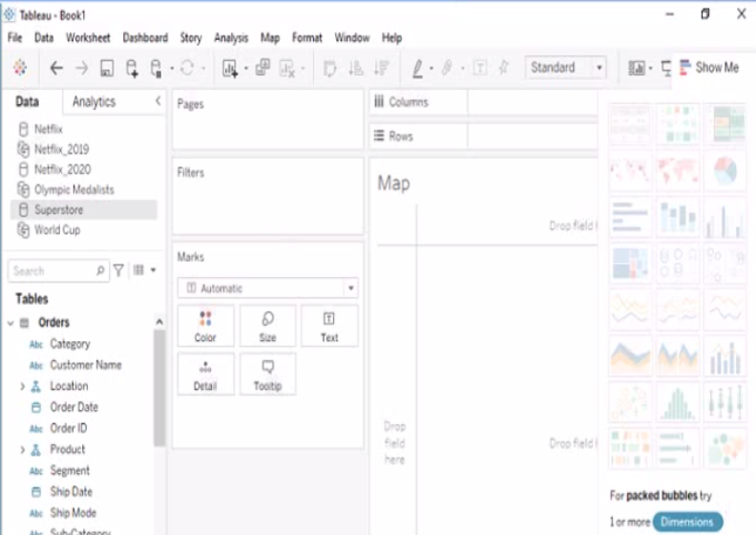Viewport: 756px width, 535px height.
Task: Click the New Worksheet toolbar icon
Action: 230,68
